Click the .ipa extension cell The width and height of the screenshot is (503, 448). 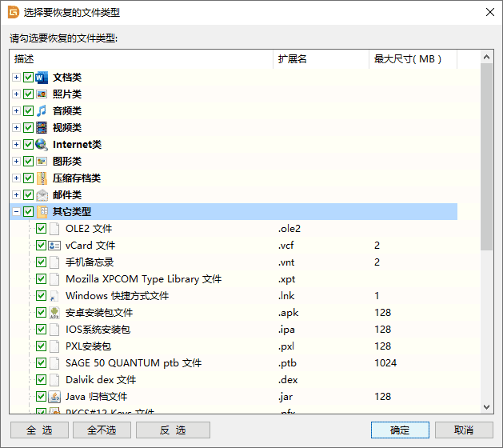286,330
